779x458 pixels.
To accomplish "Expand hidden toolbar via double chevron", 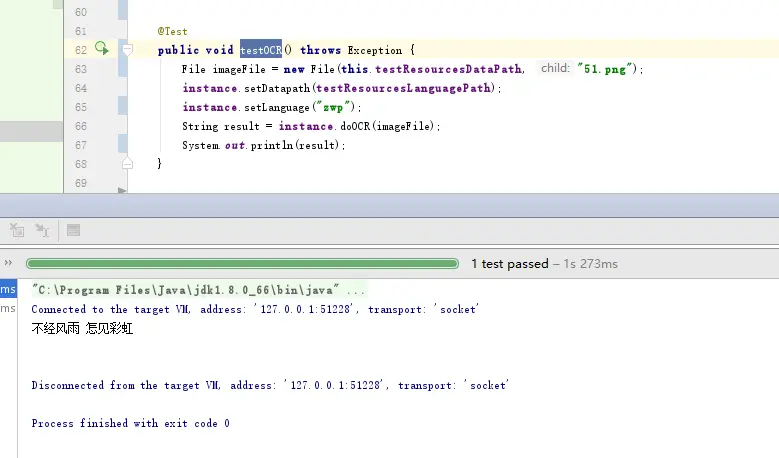I will (x=8, y=263).
